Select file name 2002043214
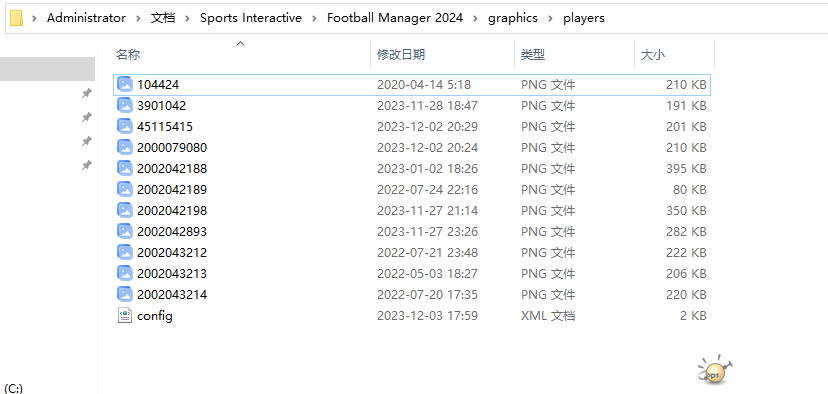Viewport: 828px width, 394px height. [x=172, y=295]
